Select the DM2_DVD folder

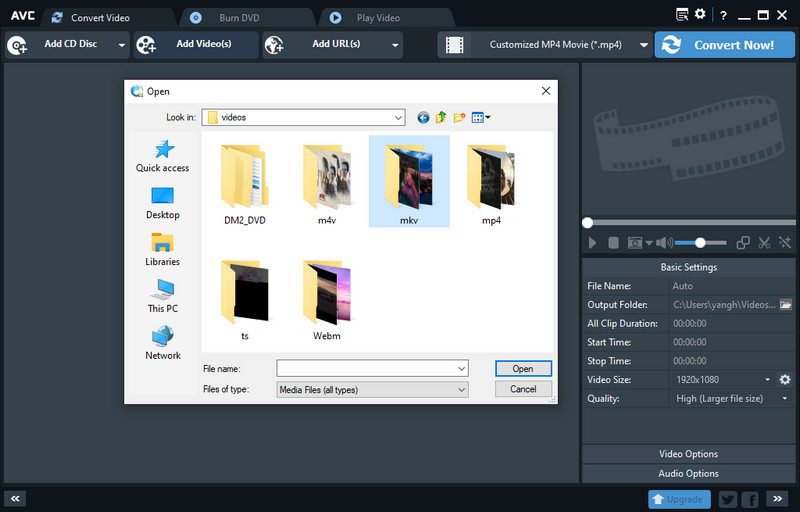tap(245, 184)
